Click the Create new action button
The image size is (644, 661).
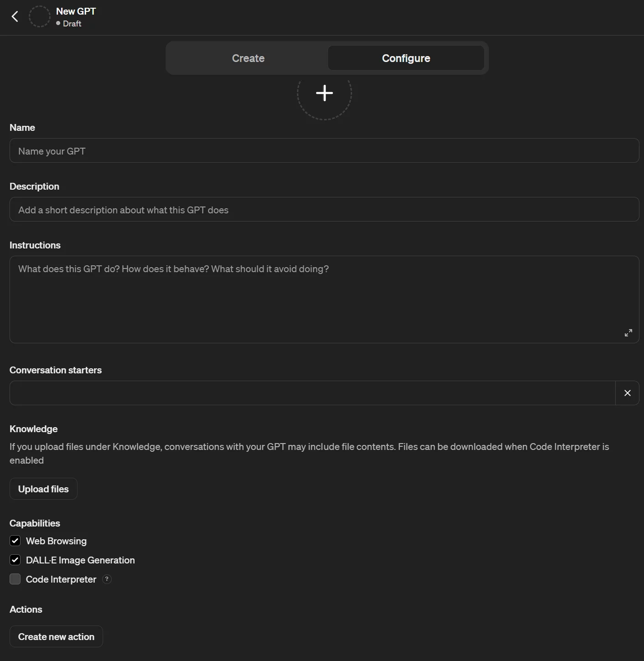[x=56, y=636]
